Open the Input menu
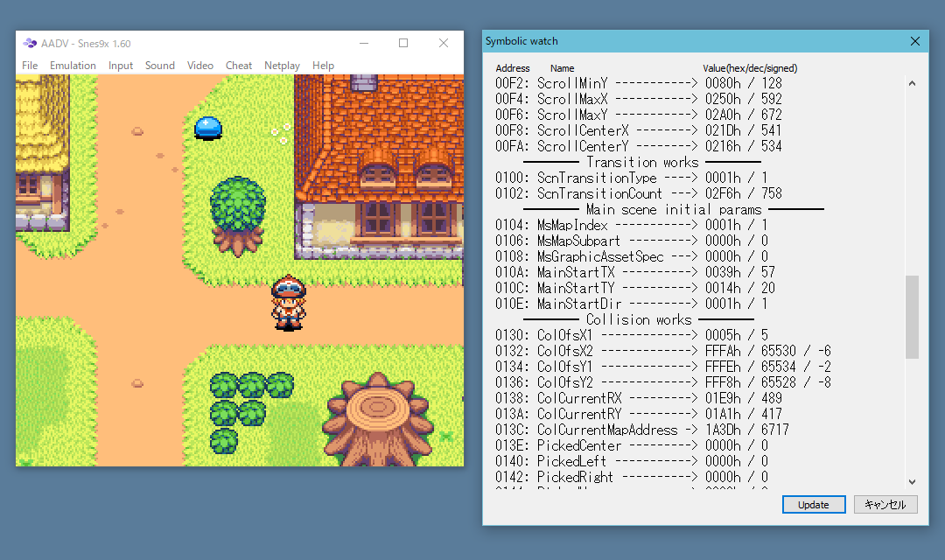Viewport: 945px width, 560px height. click(121, 65)
